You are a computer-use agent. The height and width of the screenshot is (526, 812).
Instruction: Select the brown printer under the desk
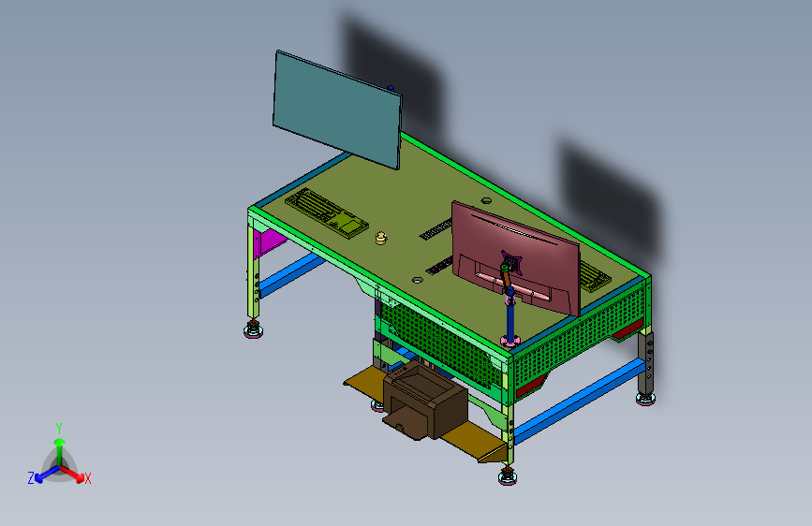tap(424, 400)
